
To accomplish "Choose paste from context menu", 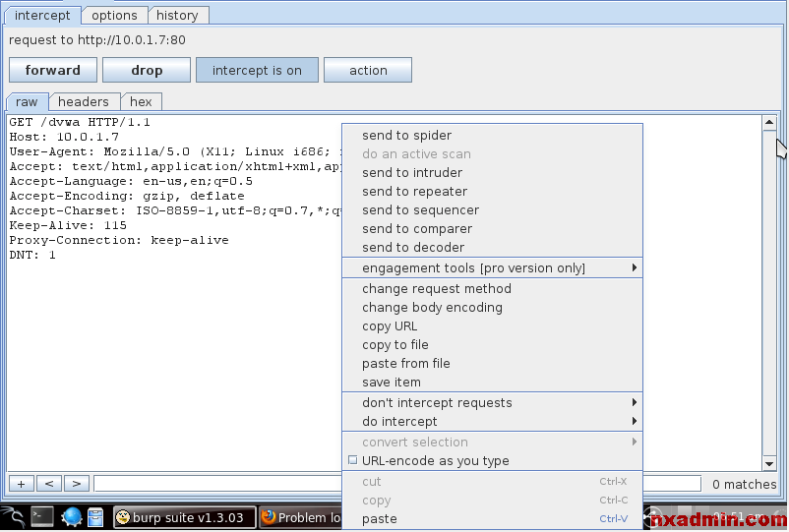I will pos(492,519).
